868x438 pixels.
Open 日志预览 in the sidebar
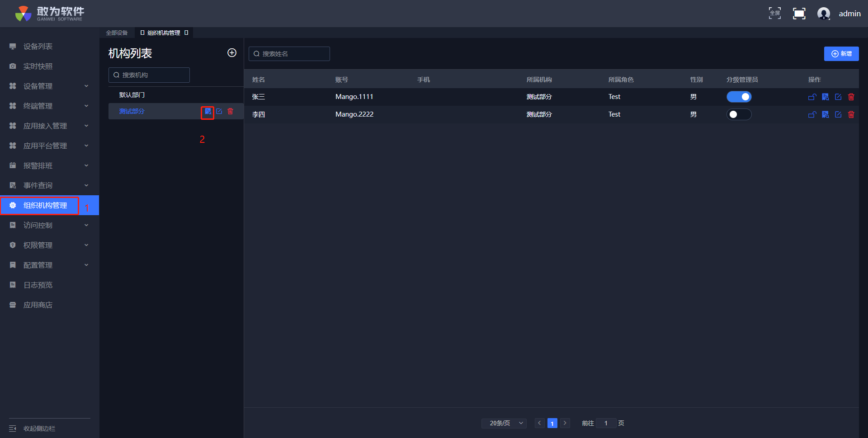[x=50, y=285]
